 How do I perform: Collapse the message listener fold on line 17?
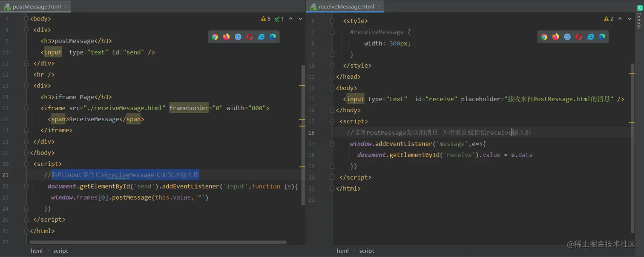pyautogui.click(x=333, y=144)
